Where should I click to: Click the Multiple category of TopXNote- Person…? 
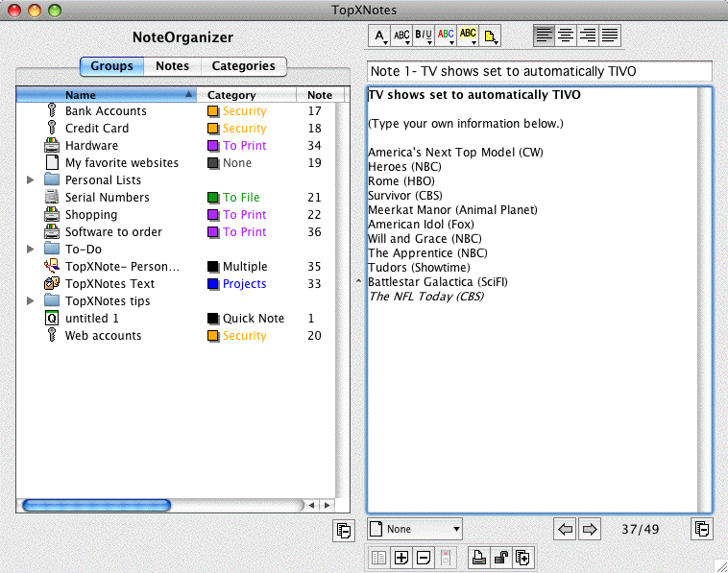pyautogui.click(x=245, y=266)
